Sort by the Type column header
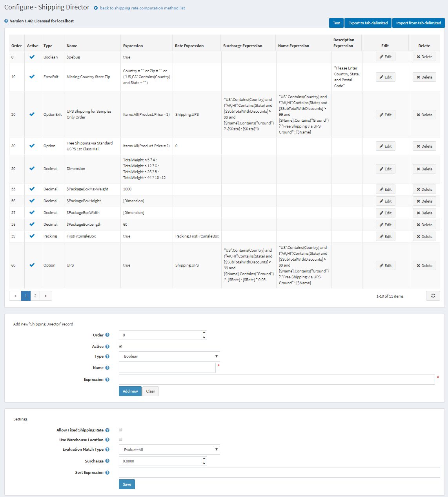The height and width of the screenshot is (497, 448). [48, 46]
